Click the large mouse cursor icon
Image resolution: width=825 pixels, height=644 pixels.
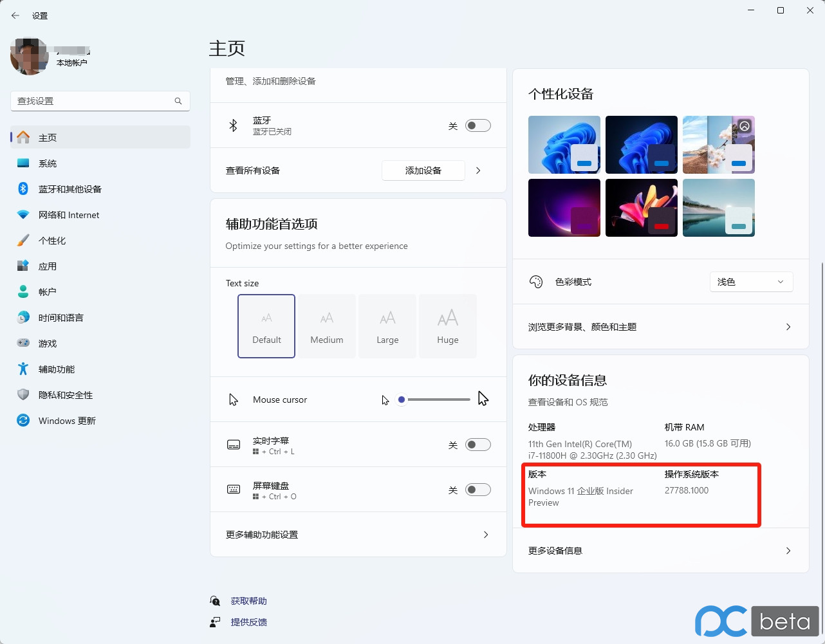tap(483, 399)
